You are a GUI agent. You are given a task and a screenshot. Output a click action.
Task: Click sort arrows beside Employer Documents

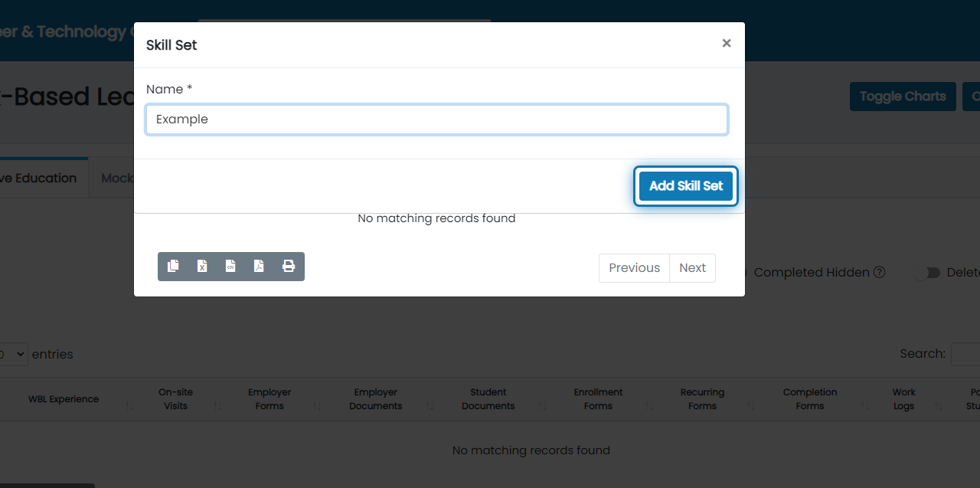tap(430, 406)
